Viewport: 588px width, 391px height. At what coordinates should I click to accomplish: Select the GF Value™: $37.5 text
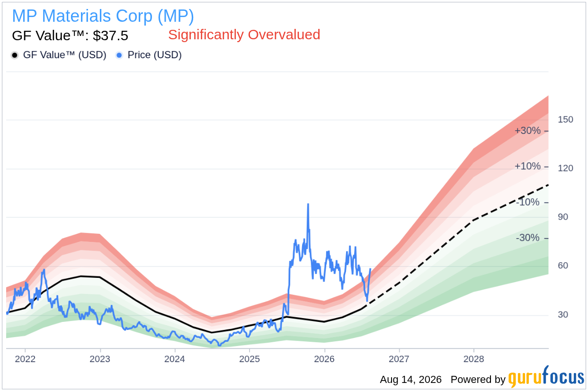(70, 36)
